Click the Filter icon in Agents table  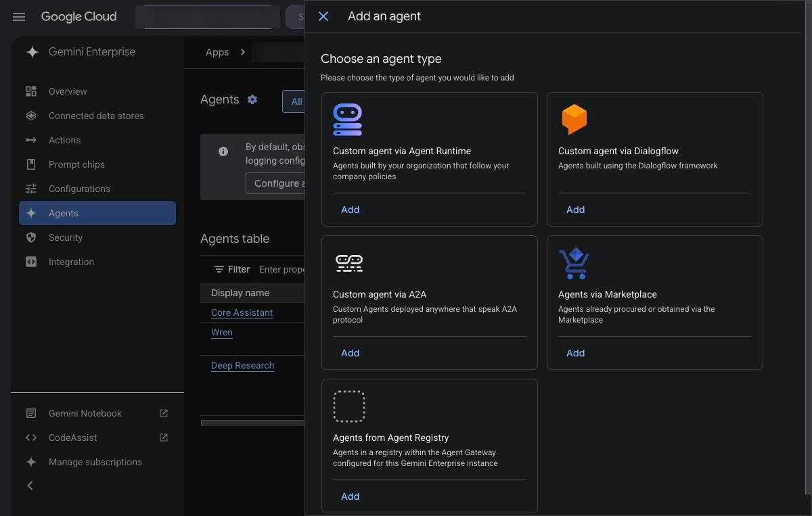coord(219,269)
